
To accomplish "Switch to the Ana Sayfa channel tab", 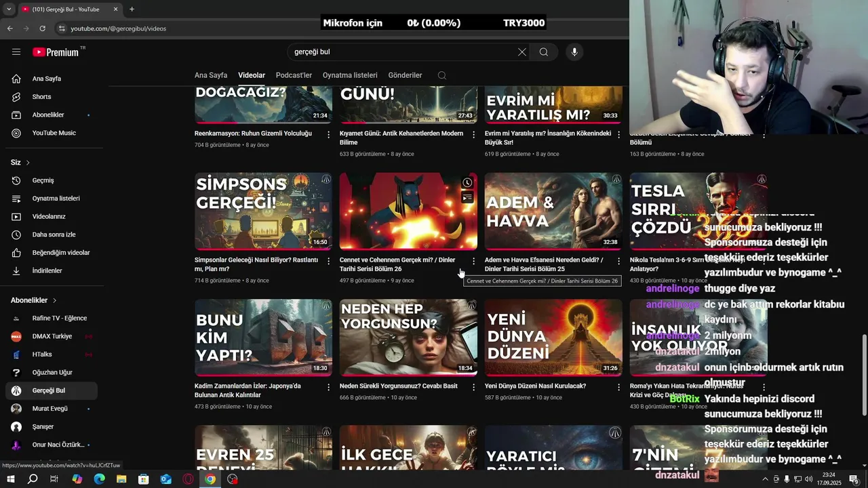I will coord(211,75).
